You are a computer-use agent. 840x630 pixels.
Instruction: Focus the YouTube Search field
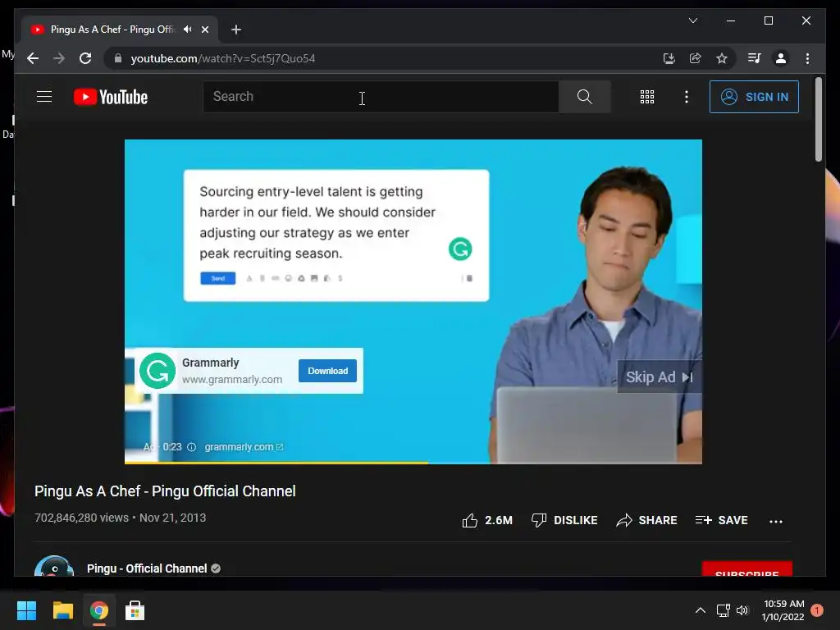[x=381, y=97]
